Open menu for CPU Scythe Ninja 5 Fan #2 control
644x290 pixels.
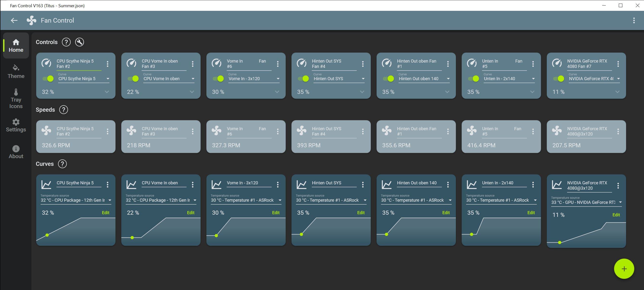pos(107,64)
